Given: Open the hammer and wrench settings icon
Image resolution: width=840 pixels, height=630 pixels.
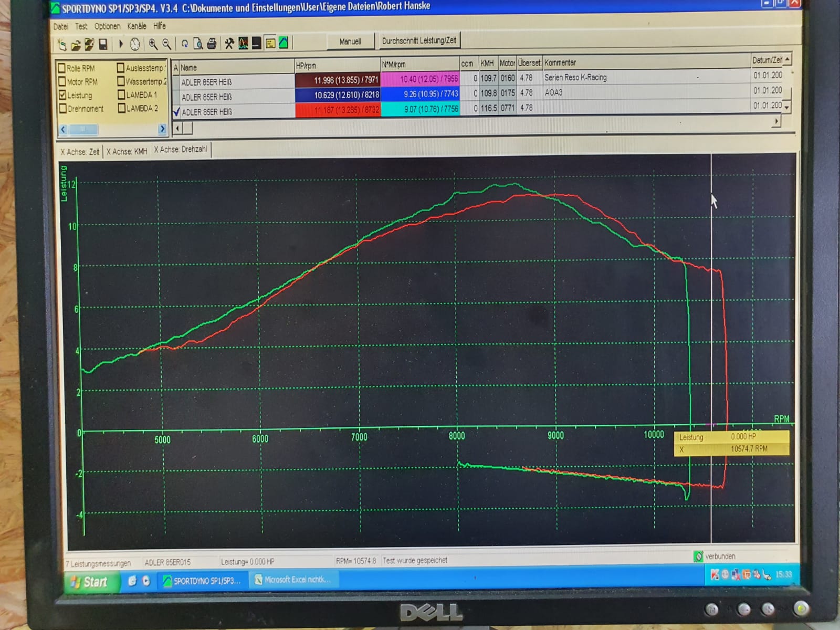Looking at the screenshot, I should coord(229,44).
